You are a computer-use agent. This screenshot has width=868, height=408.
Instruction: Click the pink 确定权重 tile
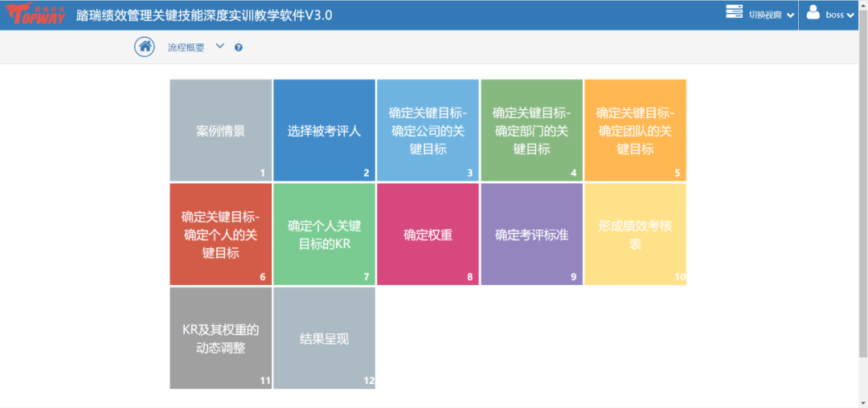[428, 235]
